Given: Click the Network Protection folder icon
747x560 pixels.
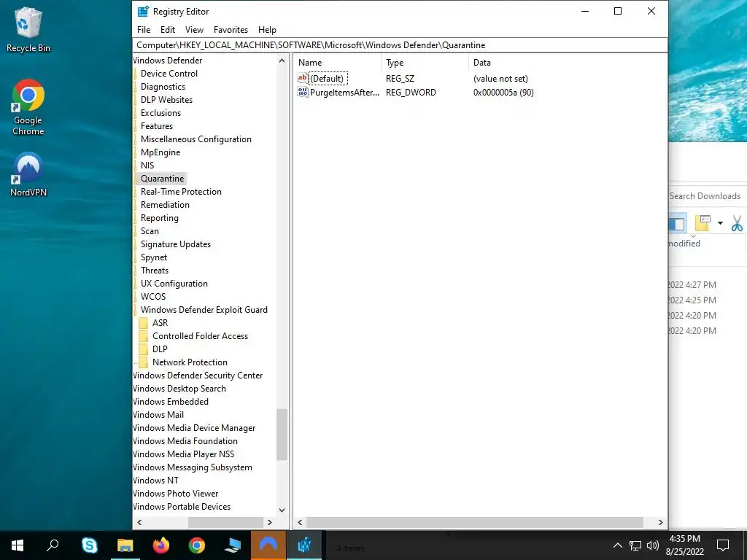Looking at the screenshot, I should point(143,362).
